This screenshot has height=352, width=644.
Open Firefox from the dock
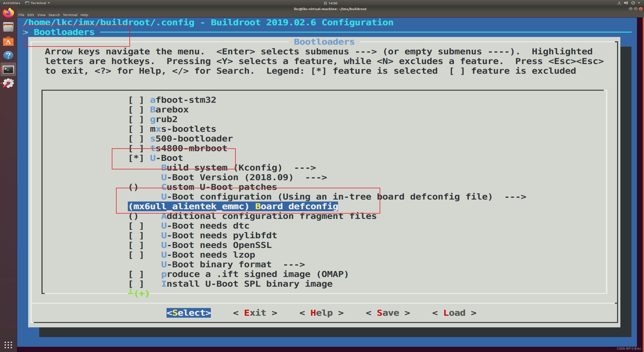8,12
